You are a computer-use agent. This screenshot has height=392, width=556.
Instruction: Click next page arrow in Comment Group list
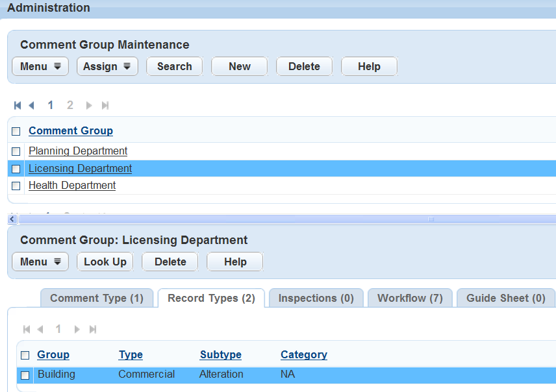click(89, 105)
